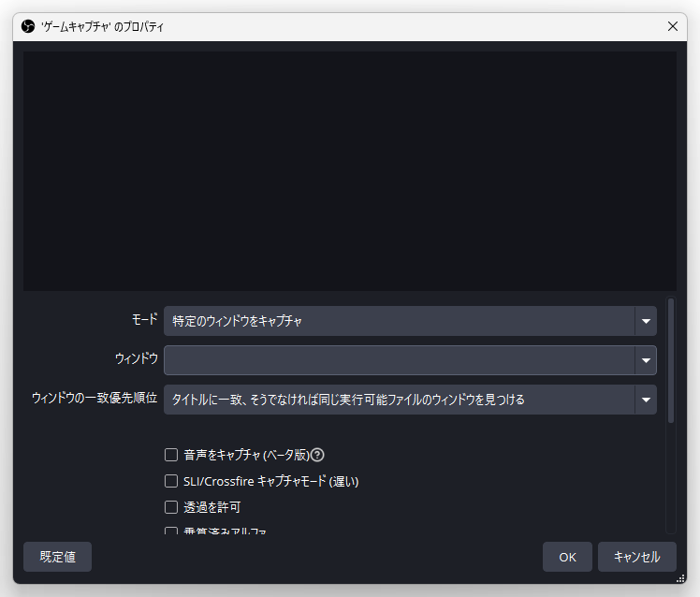Toggle the SLI/Crossfire キャプチャモード checkbox

[x=171, y=481]
